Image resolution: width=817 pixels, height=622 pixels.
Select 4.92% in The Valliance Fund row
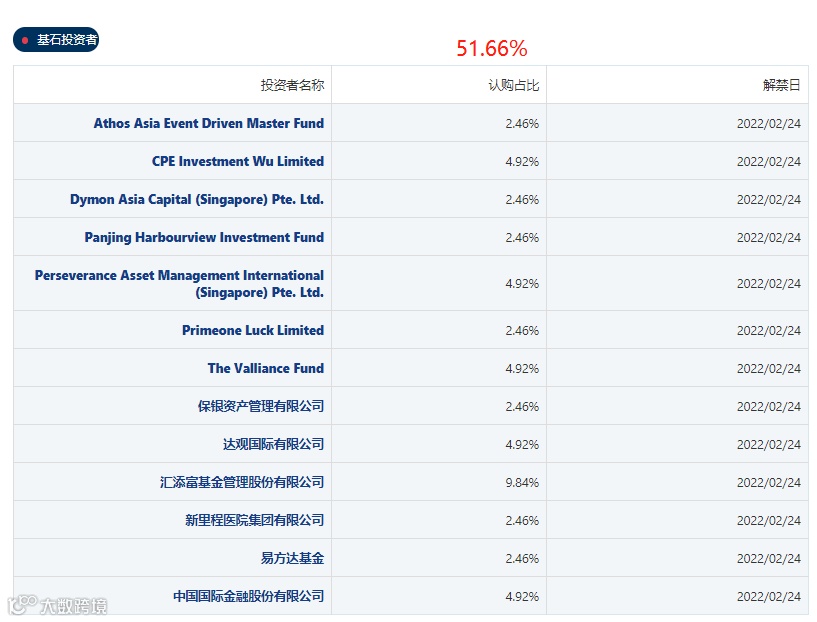[522, 369]
